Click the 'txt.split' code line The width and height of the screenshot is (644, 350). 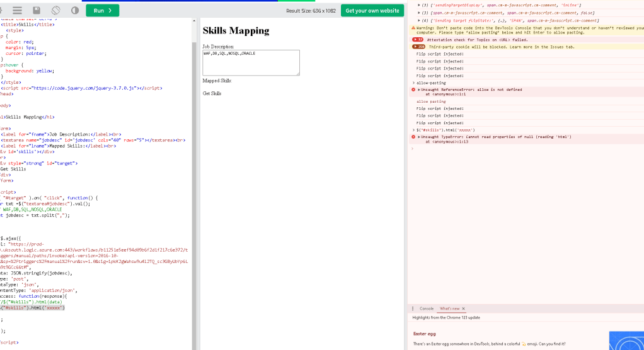[35, 215]
